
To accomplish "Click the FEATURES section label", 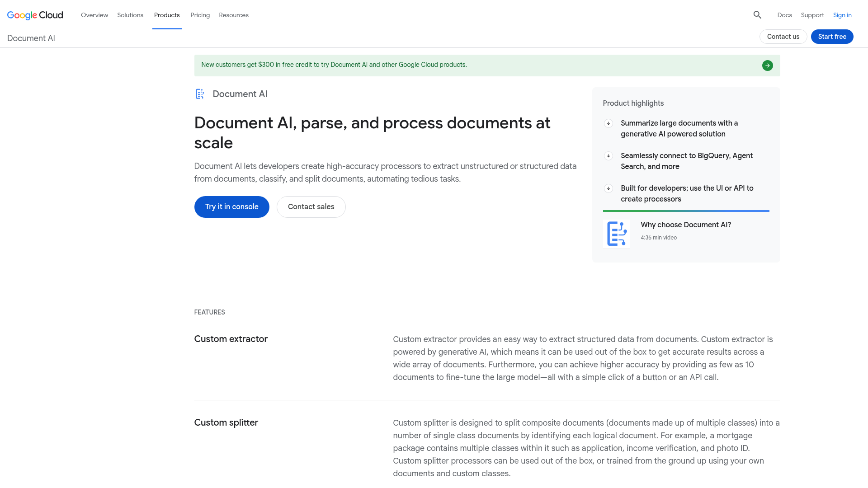I will point(209,312).
